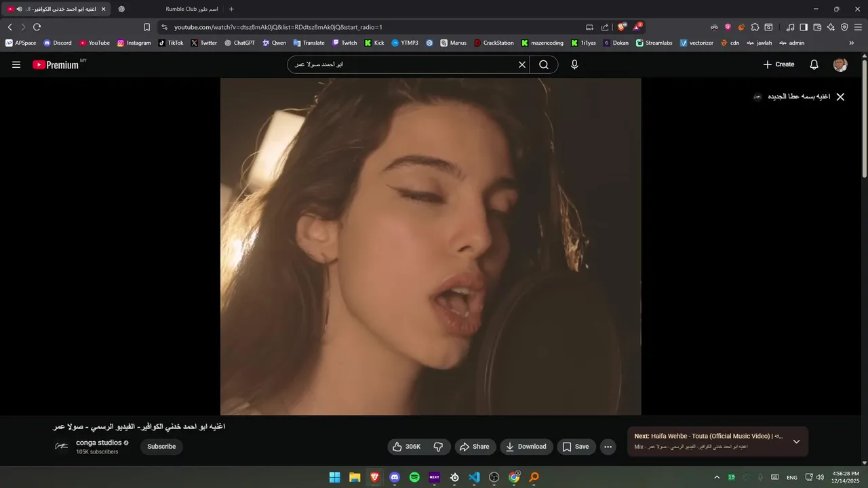Open Brave VPN shield icon

[x=844, y=27]
